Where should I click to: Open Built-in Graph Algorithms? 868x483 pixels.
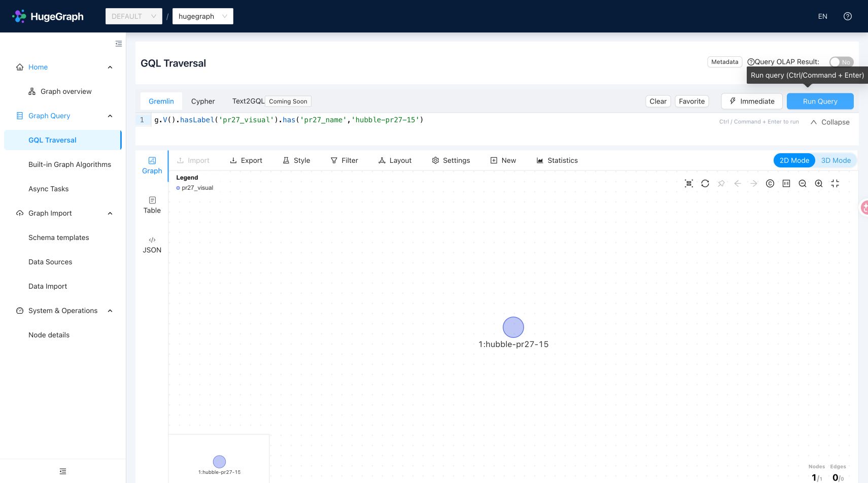point(70,164)
